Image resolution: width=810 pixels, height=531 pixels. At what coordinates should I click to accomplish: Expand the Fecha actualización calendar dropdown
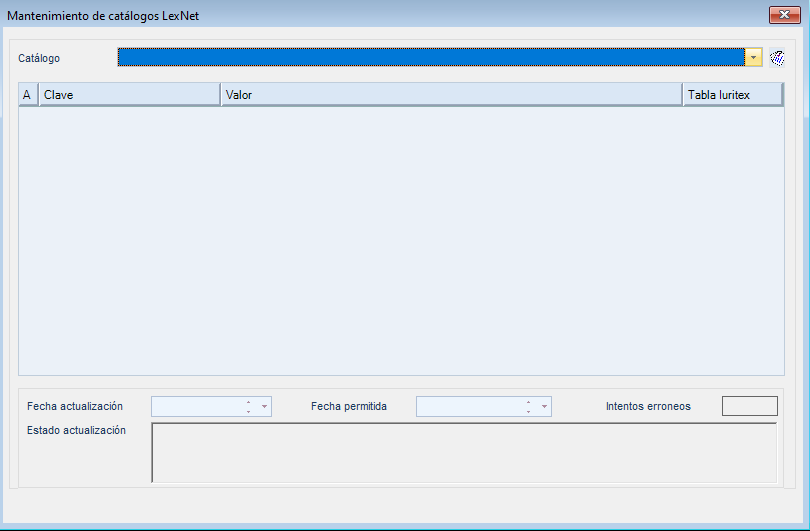[264, 407]
